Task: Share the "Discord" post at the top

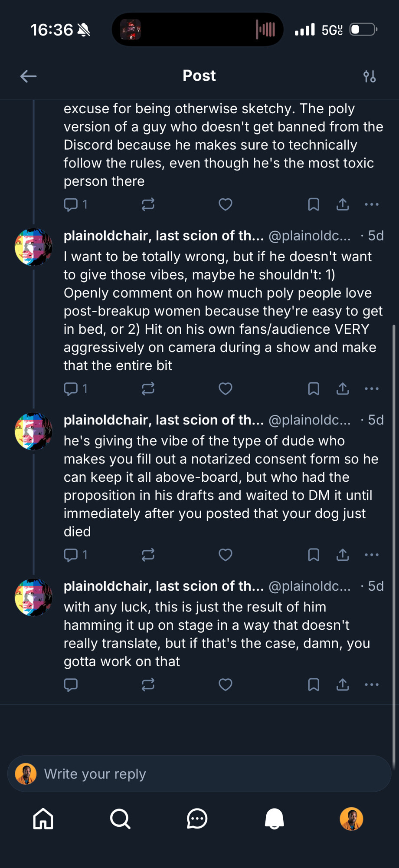Action: [343, 204]
